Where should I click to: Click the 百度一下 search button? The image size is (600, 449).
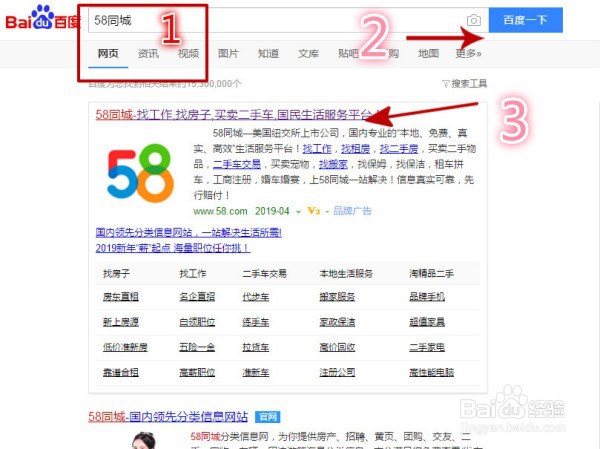click(x=525, y=20)
